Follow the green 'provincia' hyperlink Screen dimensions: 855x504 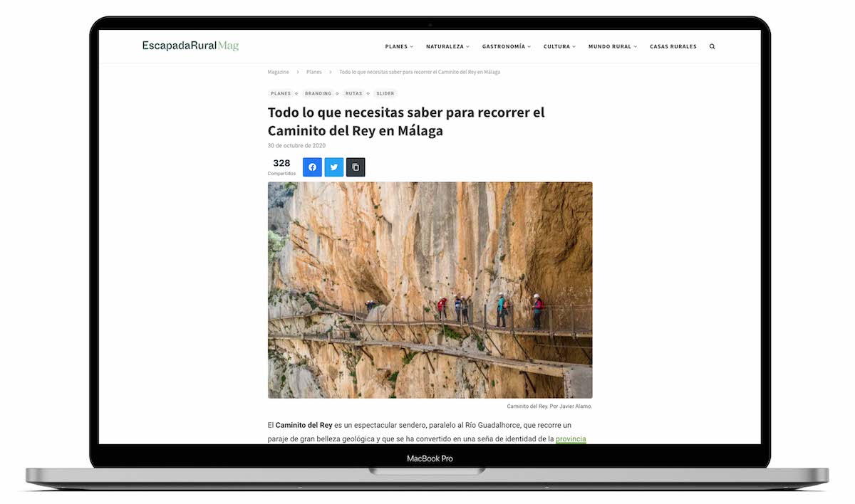570,439
